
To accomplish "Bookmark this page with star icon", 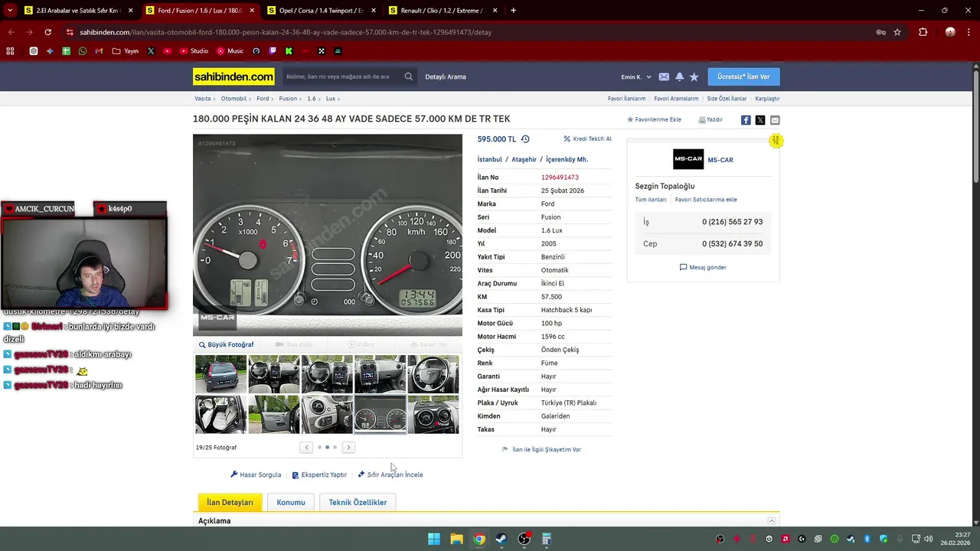I will click(x=897, y=32).
